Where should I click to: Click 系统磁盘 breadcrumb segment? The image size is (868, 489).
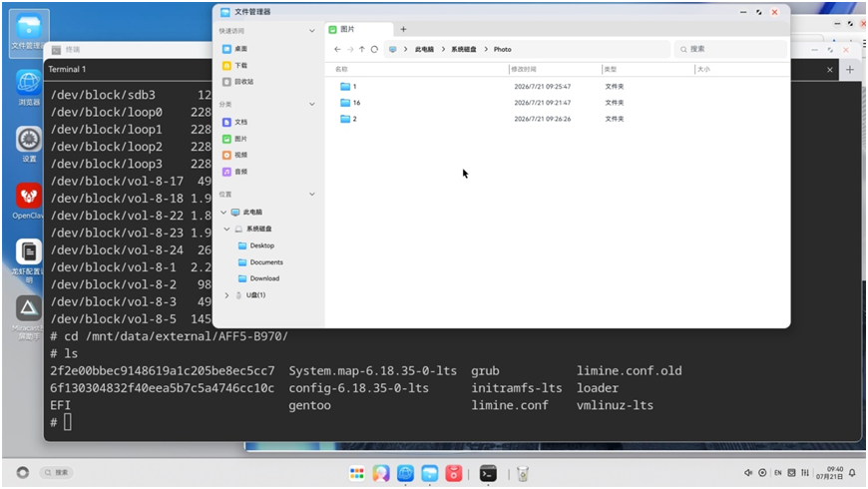(x=464, y=49)
